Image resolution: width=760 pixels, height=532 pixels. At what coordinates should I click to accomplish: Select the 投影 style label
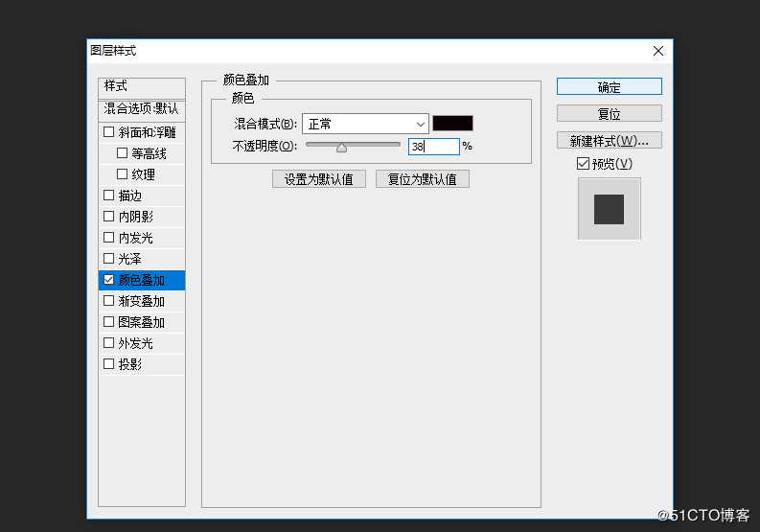coord(130,364)
